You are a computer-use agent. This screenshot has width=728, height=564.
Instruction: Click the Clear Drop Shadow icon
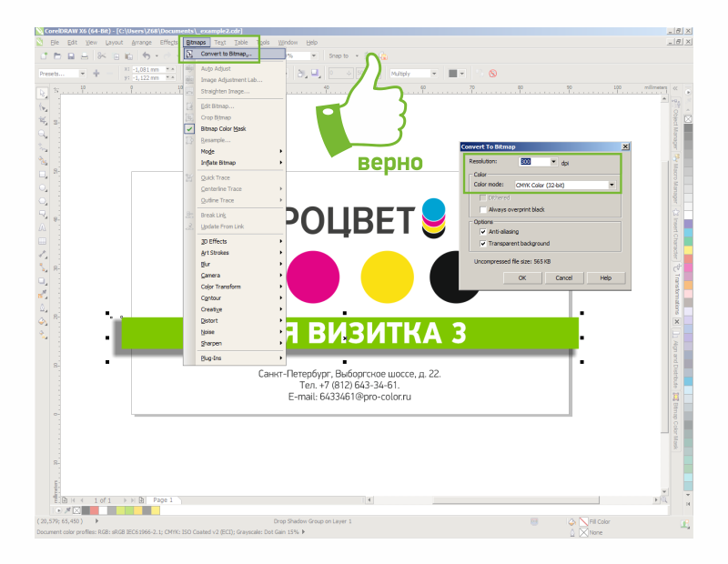493,74
